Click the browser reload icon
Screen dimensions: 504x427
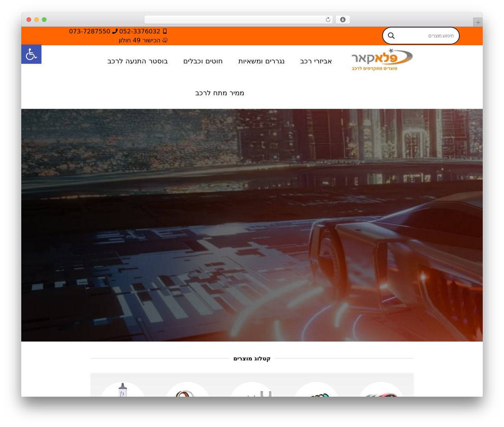point(328,20)
